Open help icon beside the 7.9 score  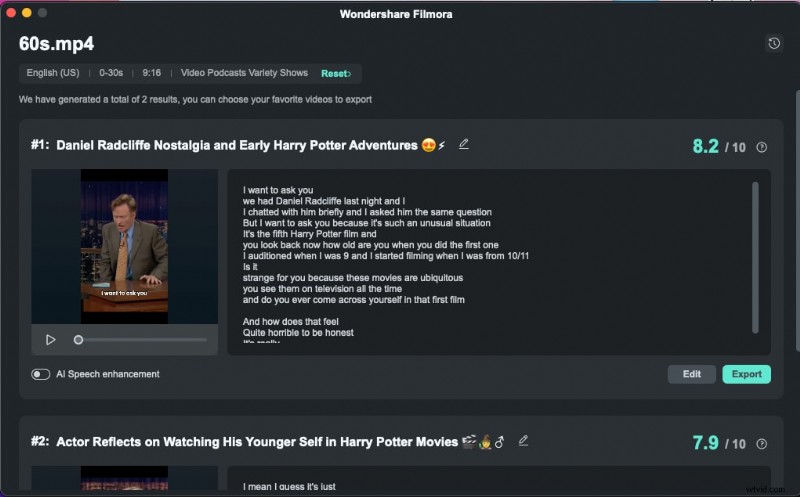(x=762, y=443)
